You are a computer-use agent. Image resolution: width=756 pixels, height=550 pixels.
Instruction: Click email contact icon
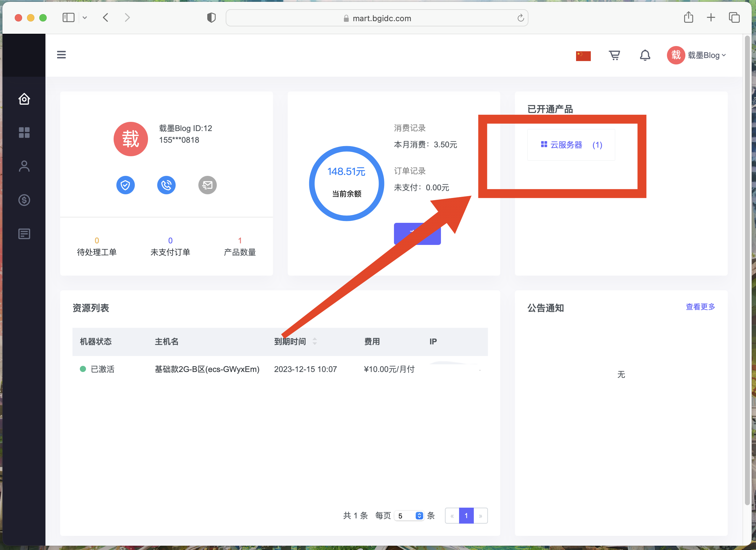click(x=207, y=184)
